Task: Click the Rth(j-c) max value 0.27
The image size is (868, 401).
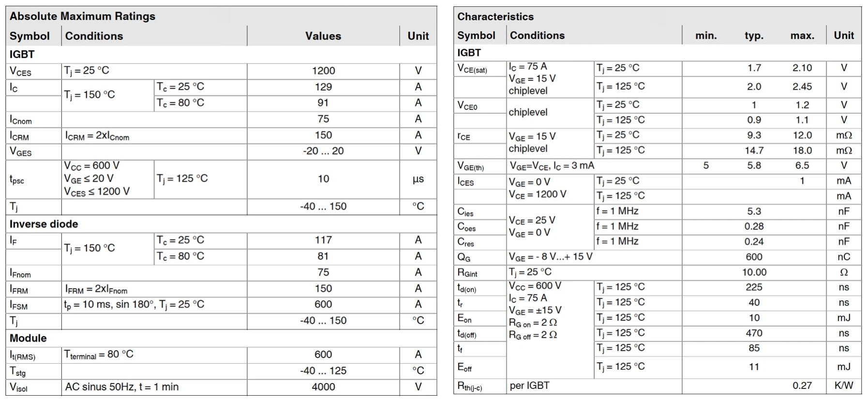Action: tap(802, 386)
